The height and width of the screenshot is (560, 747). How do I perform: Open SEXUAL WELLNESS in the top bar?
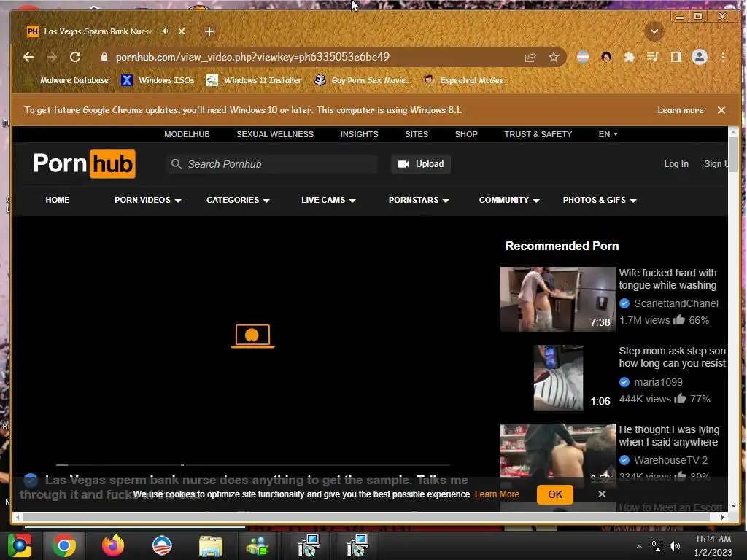point(275,134)
